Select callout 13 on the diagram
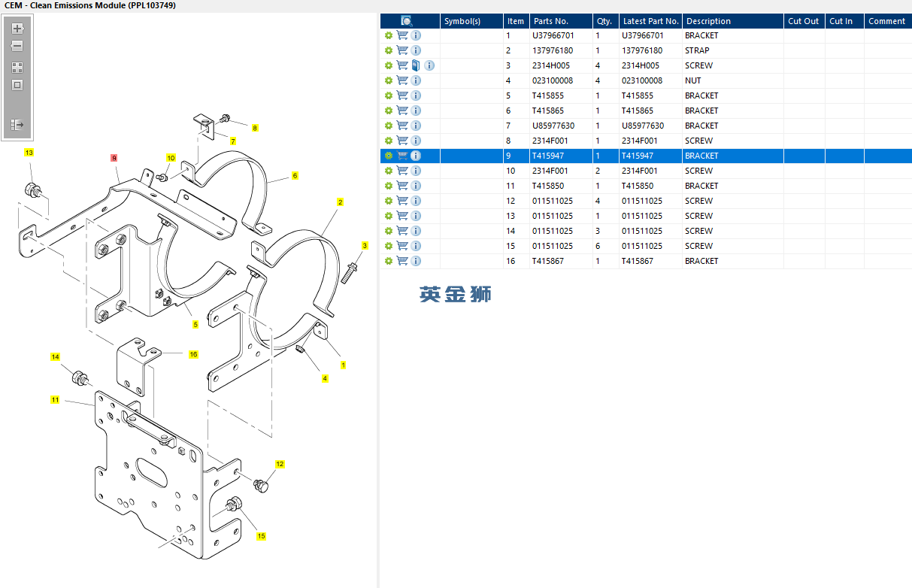 29,153
